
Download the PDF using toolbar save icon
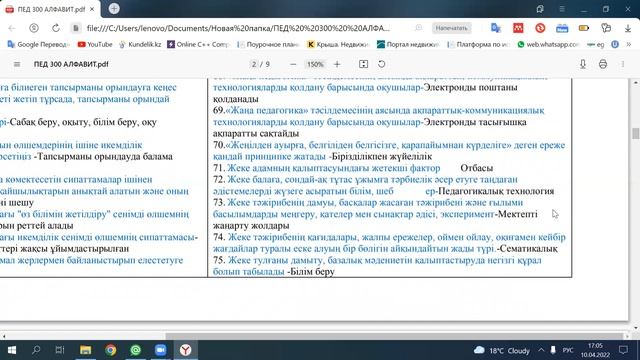tap(583, 64)
